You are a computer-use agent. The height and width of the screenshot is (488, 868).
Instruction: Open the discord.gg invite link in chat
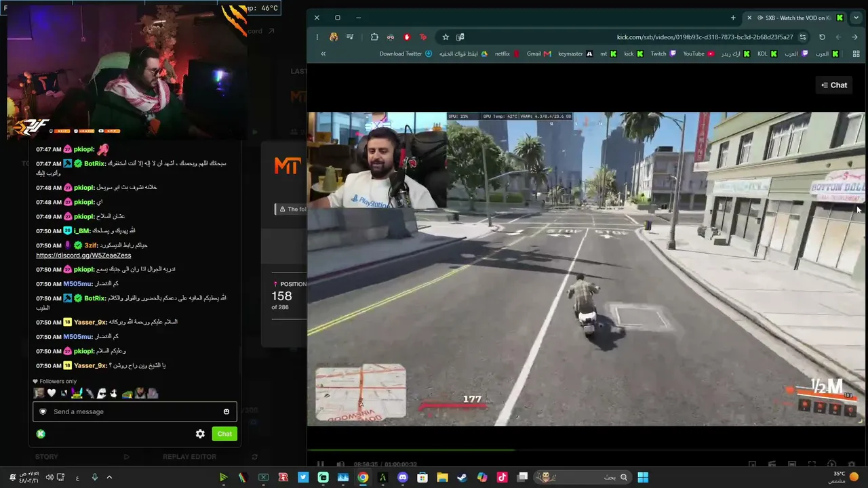(x=83, y=256)
